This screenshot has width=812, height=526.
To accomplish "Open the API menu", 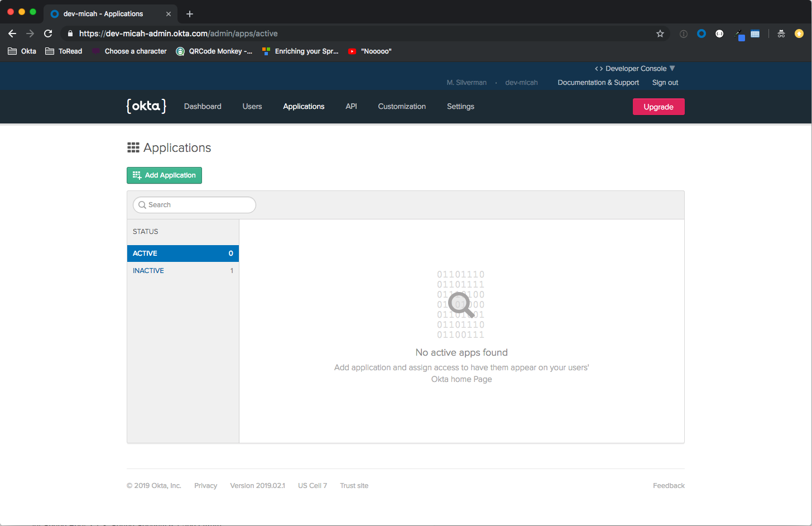I will (x=351, y=106).
